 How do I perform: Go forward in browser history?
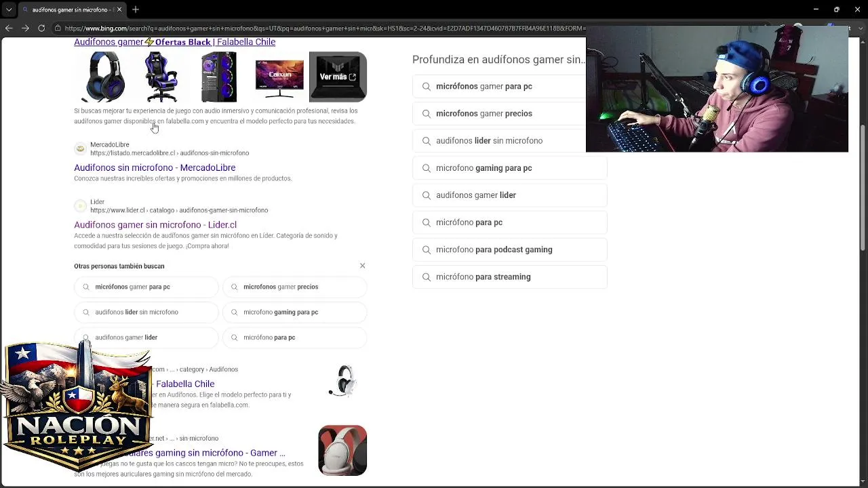[25, 28]
